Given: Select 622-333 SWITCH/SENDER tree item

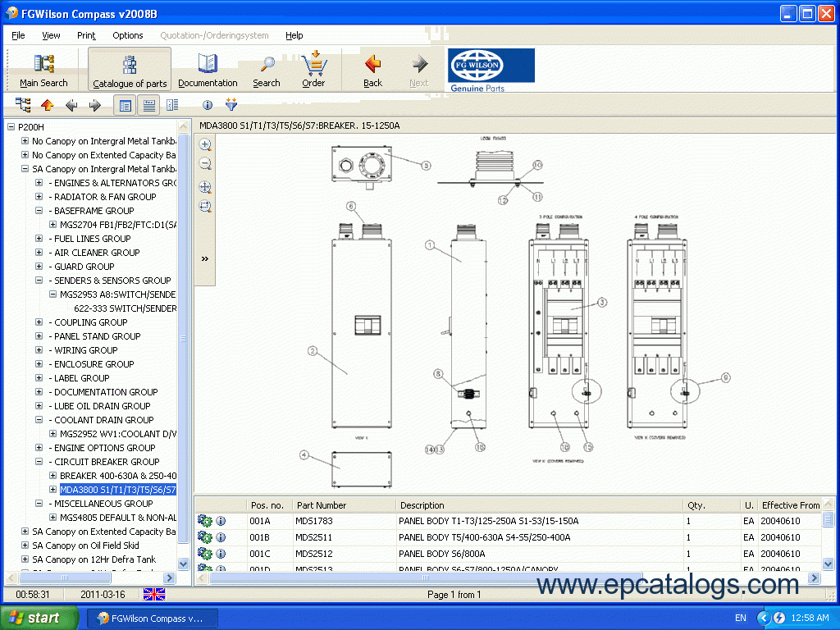Looking at the screenshot, I should [126, 308].
